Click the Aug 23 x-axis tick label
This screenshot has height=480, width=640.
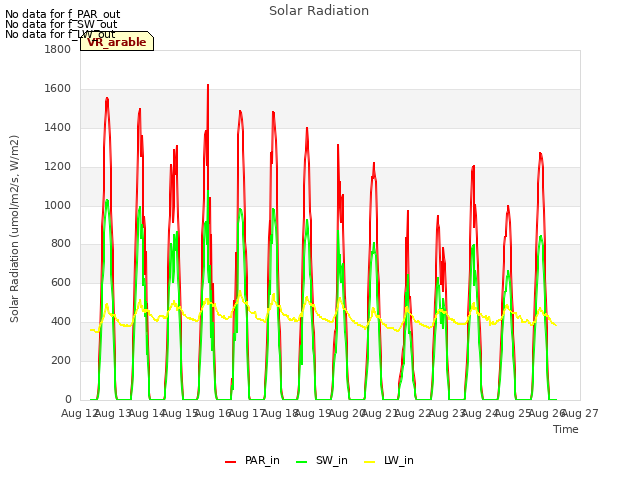(x=447, y=413)
